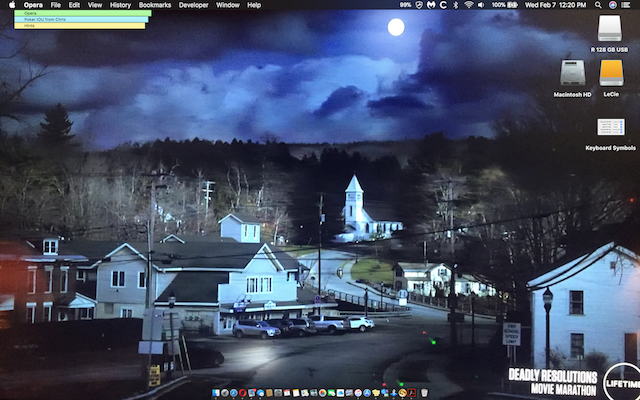Open the Dock app with red badge

pyautogui.click(x=252, y=393)
